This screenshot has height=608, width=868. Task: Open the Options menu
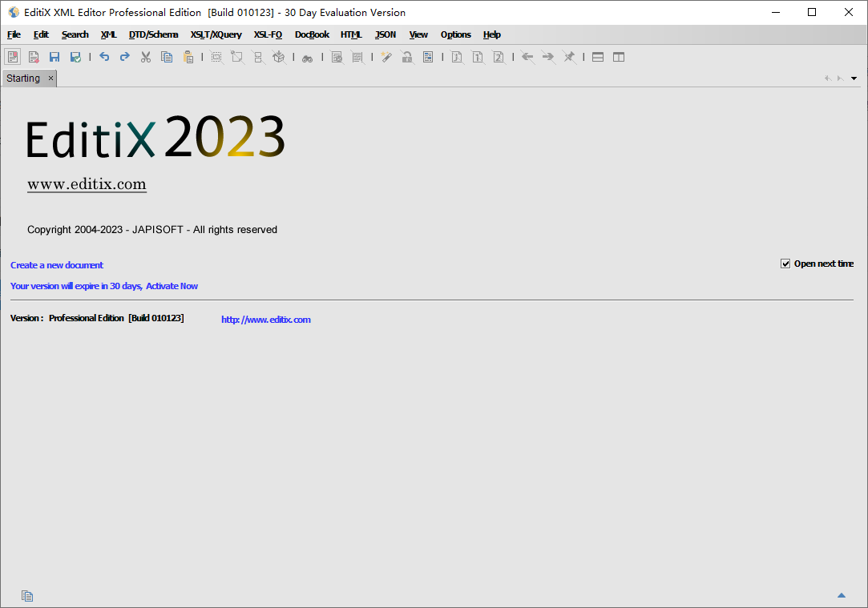click(x=455, y=34)
